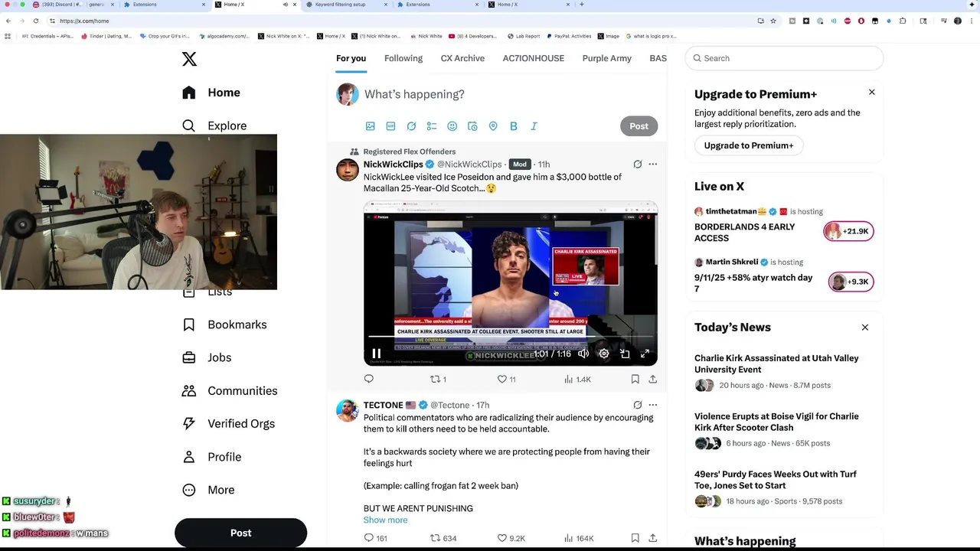Screen dimensions: 980x551
Task: Bookmark the TECTONE post
Action: pyautogui.click(x=635, y=538)
